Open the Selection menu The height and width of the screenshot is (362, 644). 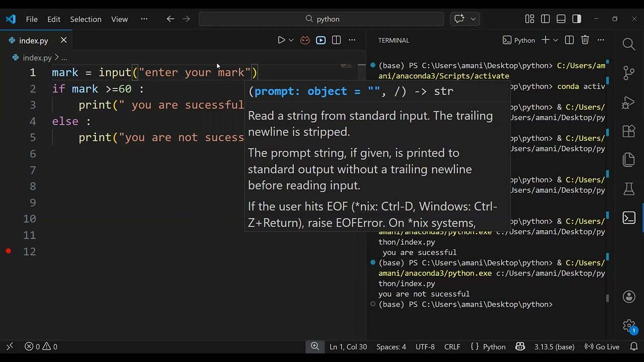86,19
